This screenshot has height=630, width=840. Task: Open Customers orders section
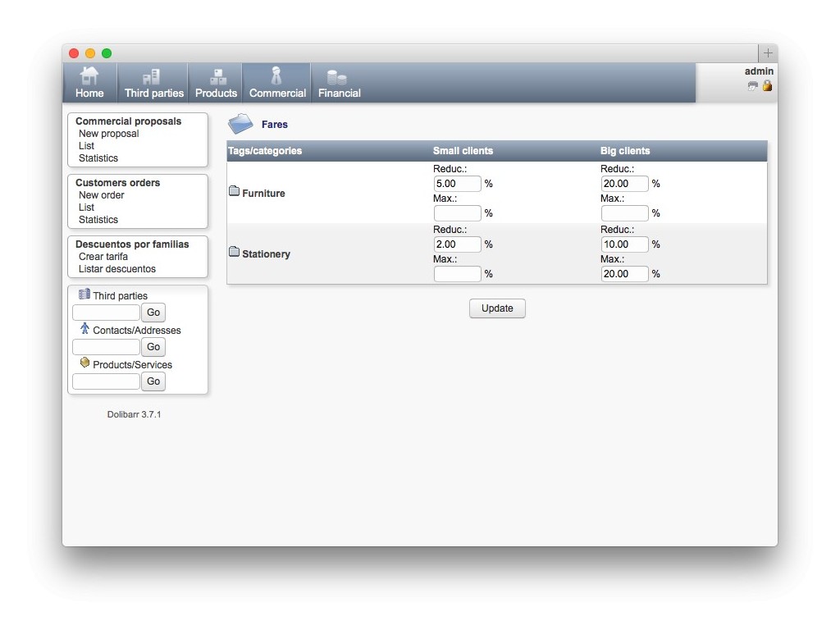click(x=118, y=183)
